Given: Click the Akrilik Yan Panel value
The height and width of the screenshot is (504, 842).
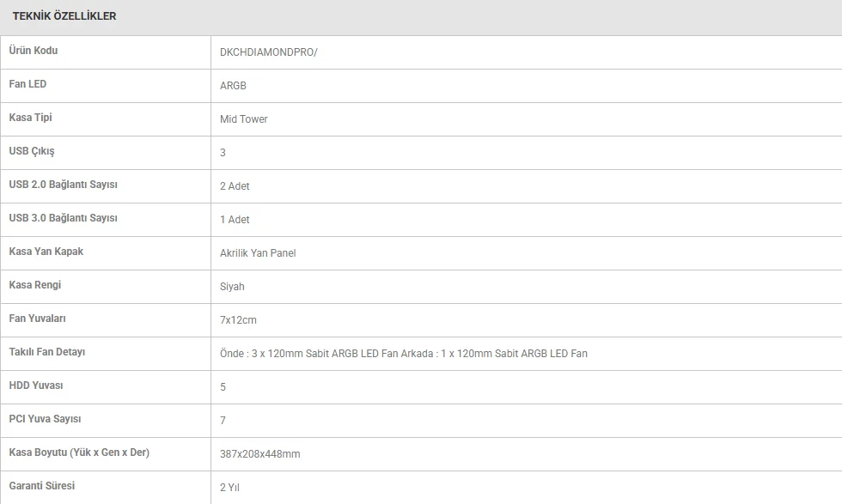Looking at the screenshot, I should tap(258, 253).
